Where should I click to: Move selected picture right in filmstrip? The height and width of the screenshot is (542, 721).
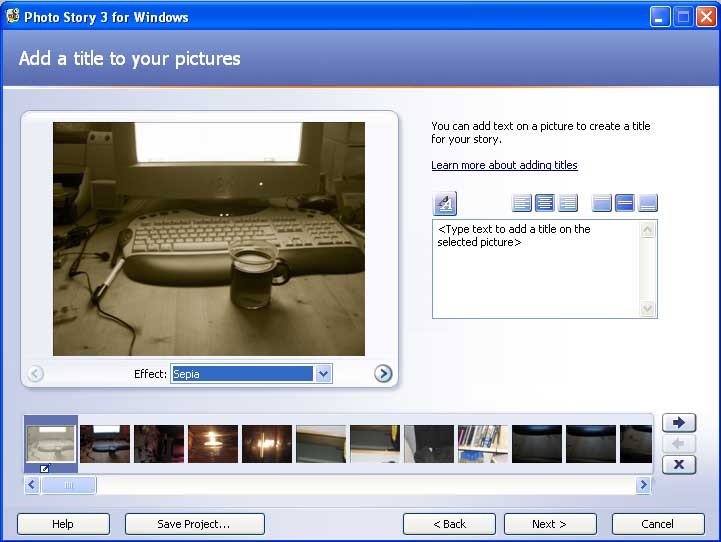(x=679, y=423)
